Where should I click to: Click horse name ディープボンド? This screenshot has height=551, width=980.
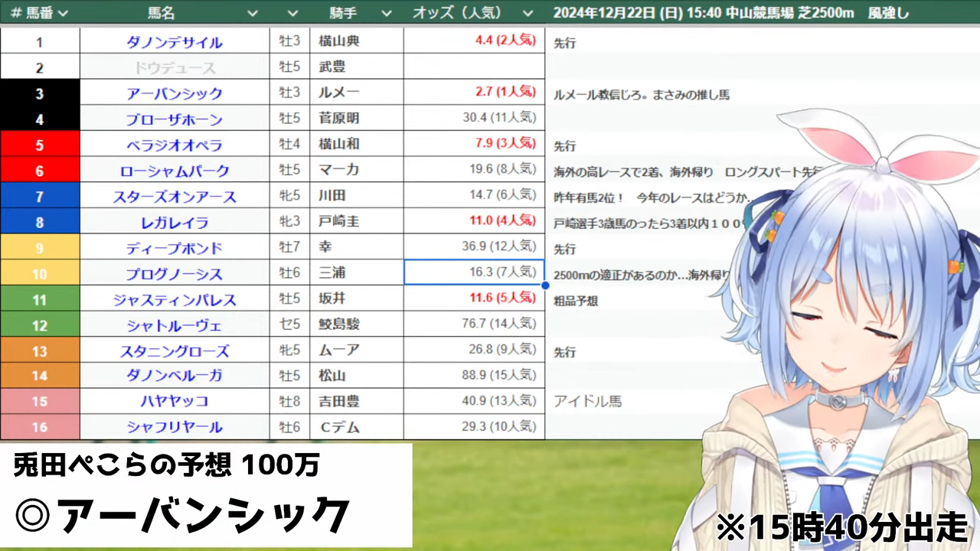click(175, 248)
